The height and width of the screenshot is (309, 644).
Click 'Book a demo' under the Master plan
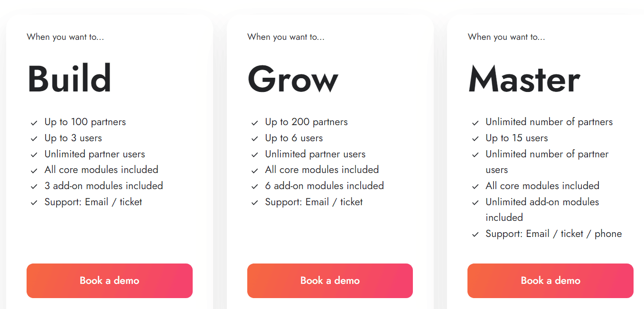click(x=550, y=281)
